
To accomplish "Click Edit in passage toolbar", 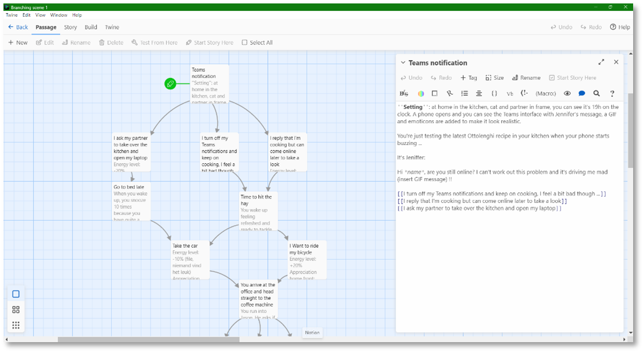I will click(x=45, y=42).
